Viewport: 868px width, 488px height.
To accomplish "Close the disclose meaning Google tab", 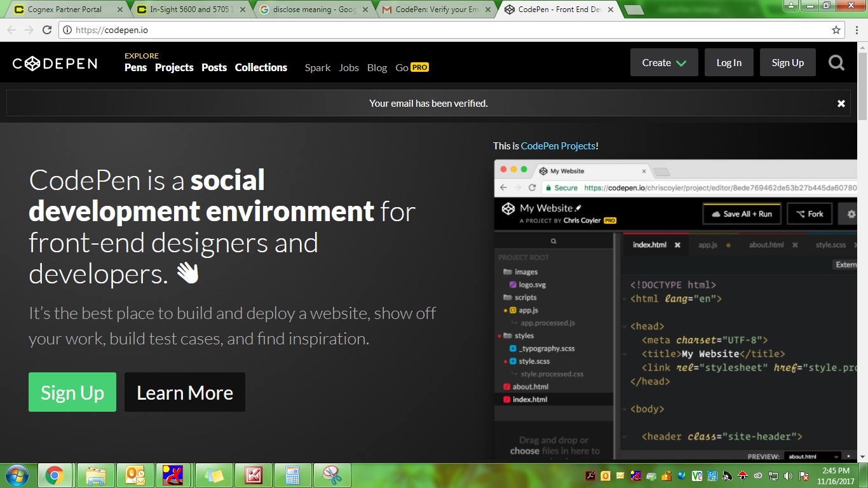I will pos(366,10).
